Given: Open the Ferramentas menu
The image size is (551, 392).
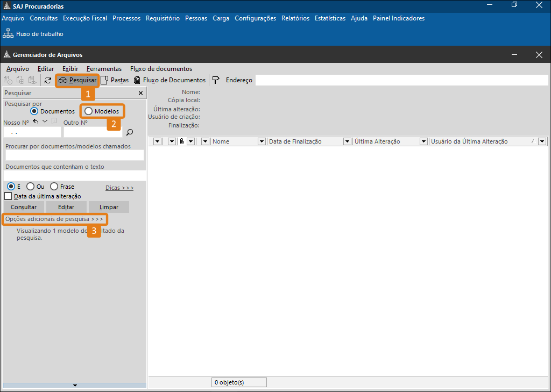Looking at the screenshot, I should tap(104, 69).
